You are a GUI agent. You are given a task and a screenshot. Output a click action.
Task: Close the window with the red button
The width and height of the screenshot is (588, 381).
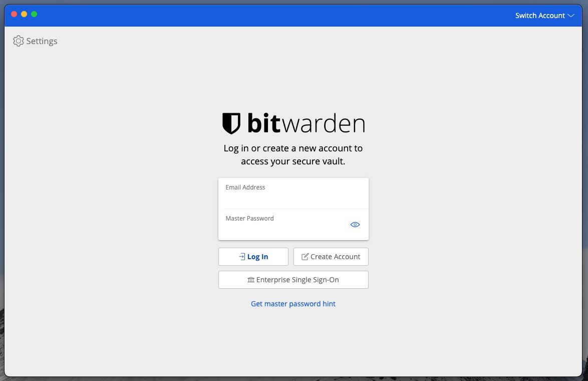[14, 14]
